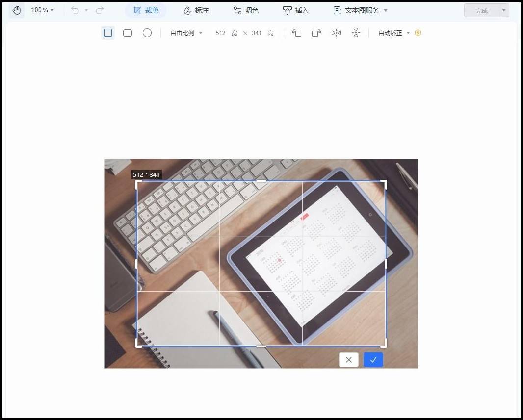This screenshot has height=420, width=523.
Task: Click the gold coin icon beside 自动矫正
Action: tap(418, 33)
